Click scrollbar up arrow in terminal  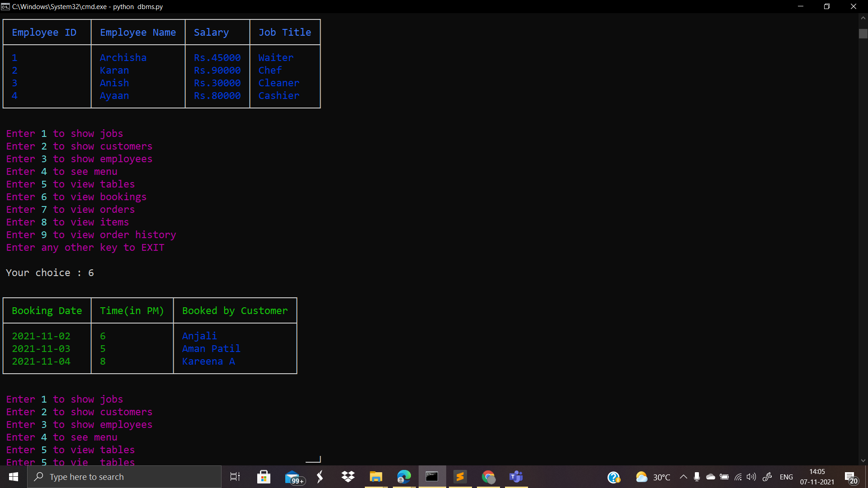863,18
